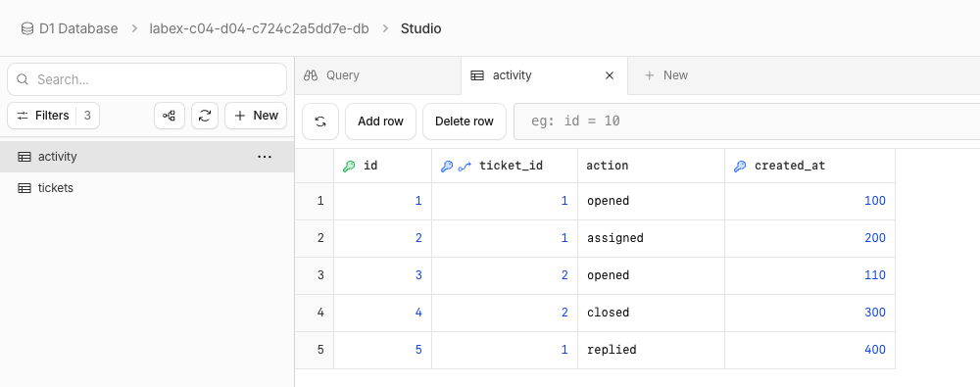Open a New tab
This screenshot has height=387, width=980.
tap(666, 75)
